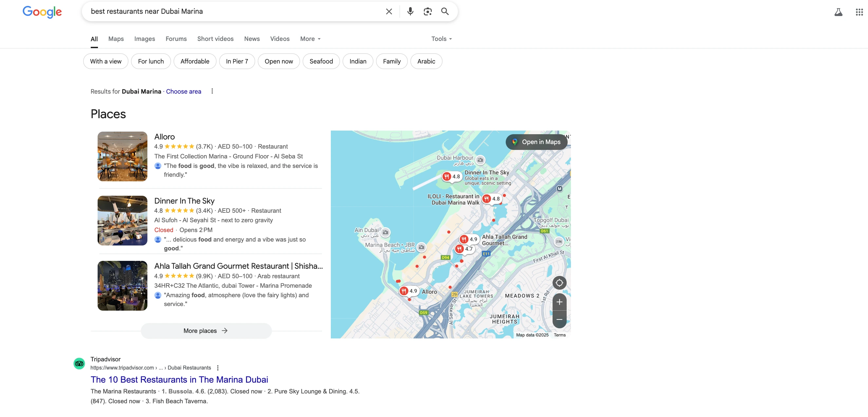Select the Alloro 4.9 map pin

(x=409, y=291)
